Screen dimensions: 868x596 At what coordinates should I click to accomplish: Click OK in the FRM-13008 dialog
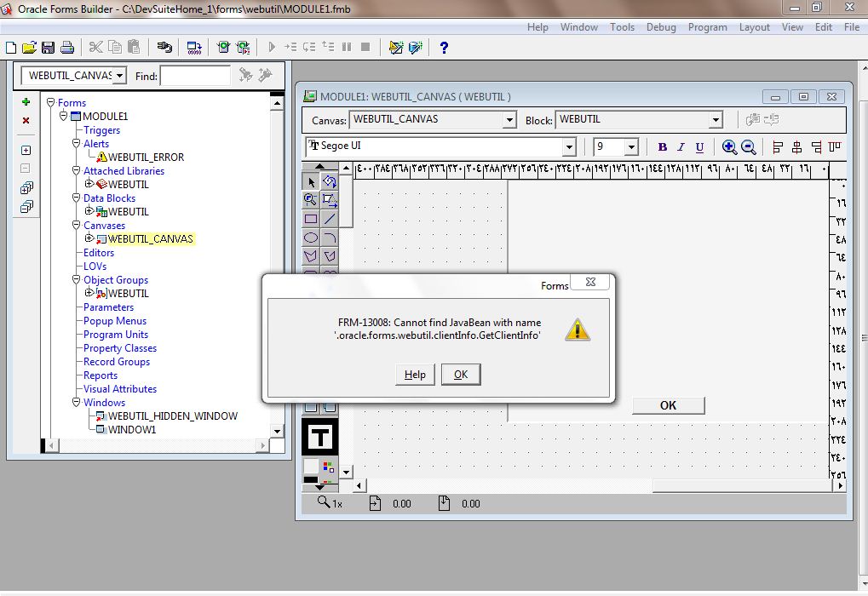pyautogui.click(x=461, y=375)
